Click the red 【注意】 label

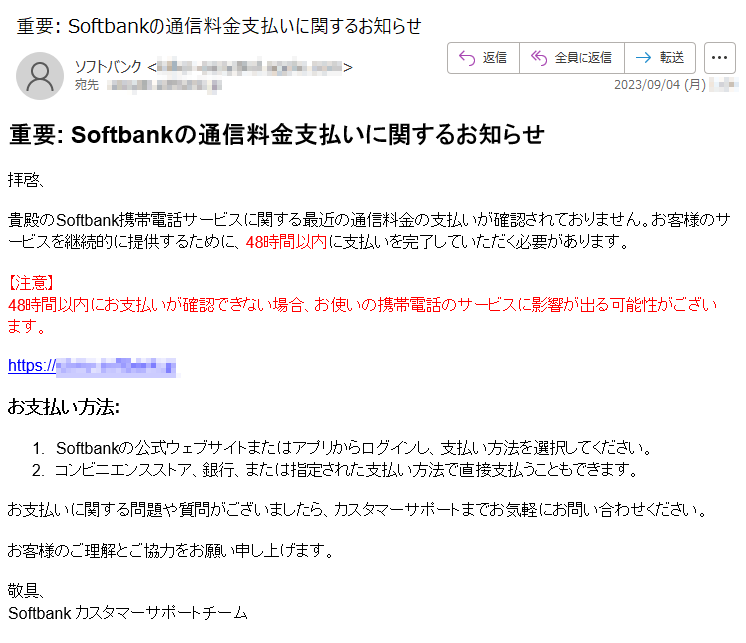coord(31,283)
